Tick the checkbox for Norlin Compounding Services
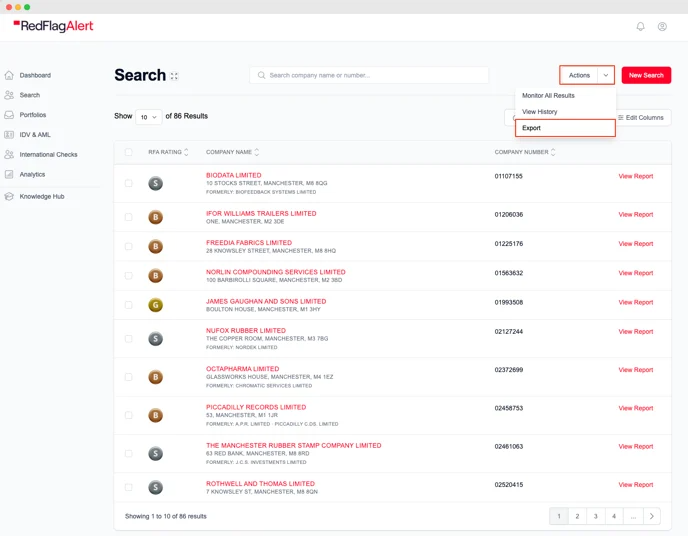Image resolution: width=688 pixels, height=536 pixels. (129, 276)
